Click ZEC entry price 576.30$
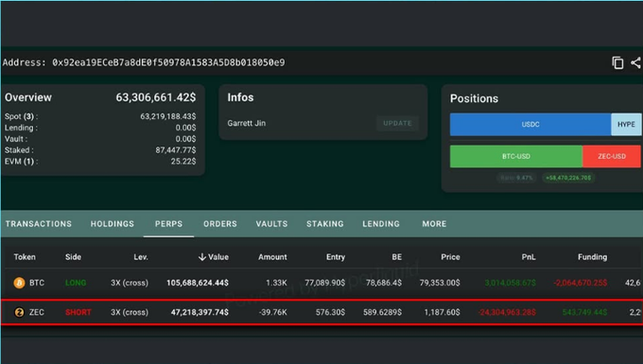The height and width of the screenshot is (364, 643). coord(330,312)
